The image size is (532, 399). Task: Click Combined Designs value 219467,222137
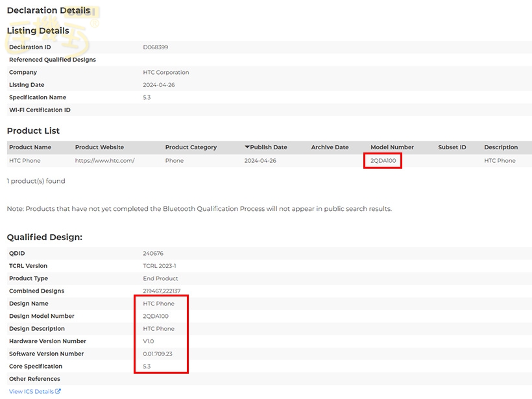162,291
